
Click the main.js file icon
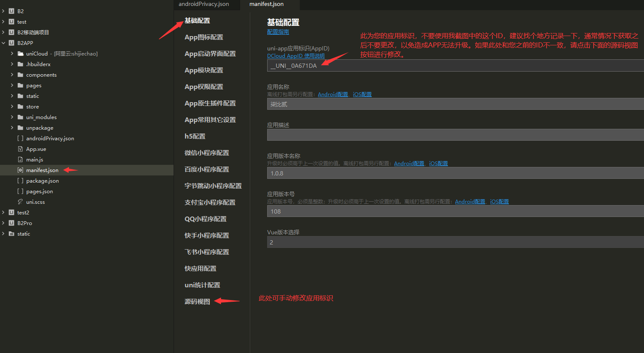pyautogui.click(x=20, y=160)
